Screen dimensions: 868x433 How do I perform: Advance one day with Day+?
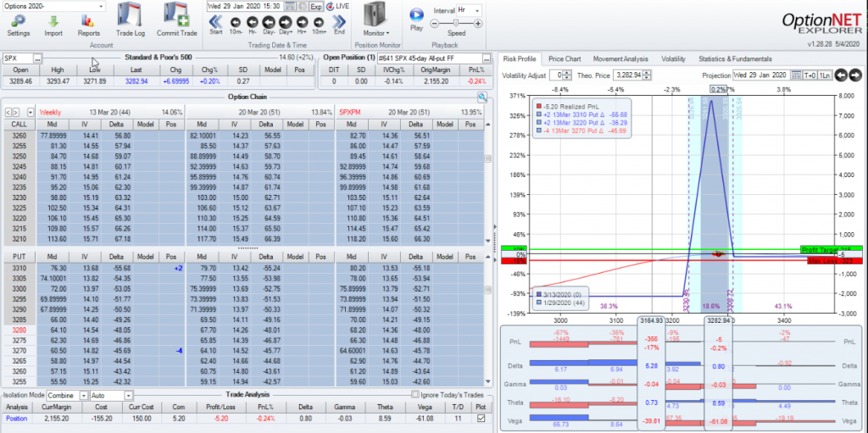tap(286, 25)
